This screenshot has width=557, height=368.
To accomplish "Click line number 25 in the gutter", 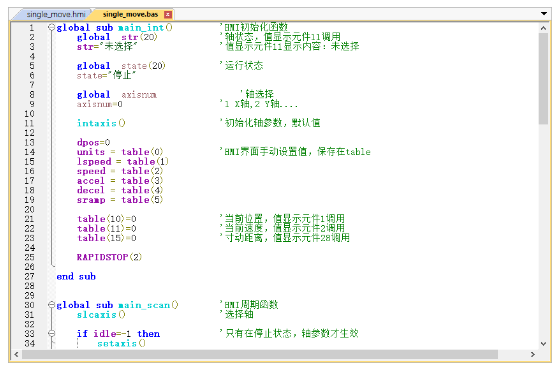I will (29, 257).
